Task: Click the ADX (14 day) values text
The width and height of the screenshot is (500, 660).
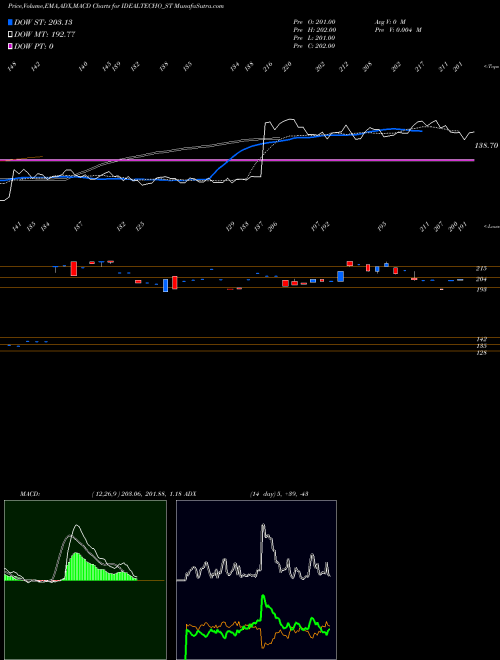Action: click(279, 494)
